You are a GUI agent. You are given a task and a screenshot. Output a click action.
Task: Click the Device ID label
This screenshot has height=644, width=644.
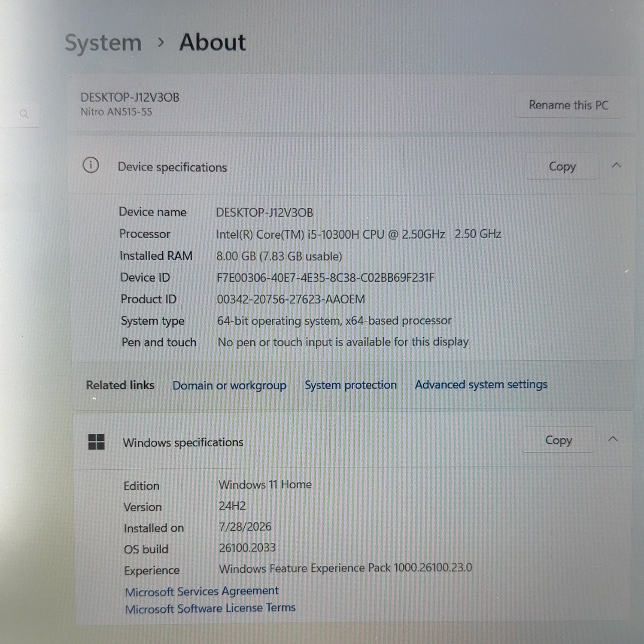click(x=145, y=278)
